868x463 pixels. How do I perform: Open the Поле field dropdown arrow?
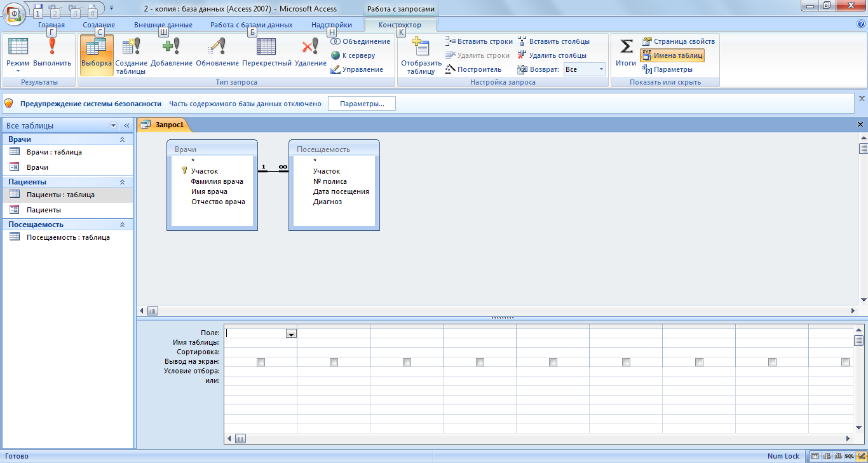tap(291, 333)
